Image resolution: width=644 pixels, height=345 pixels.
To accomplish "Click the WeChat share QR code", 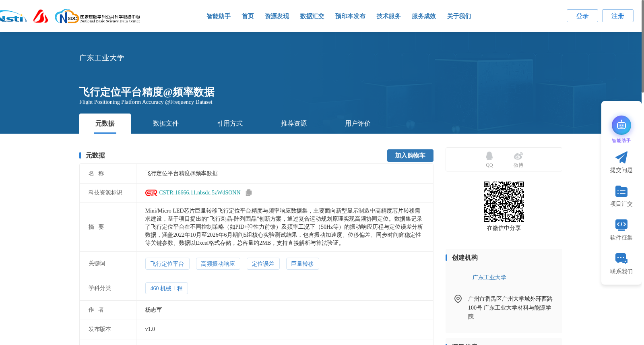I will 504,201.
